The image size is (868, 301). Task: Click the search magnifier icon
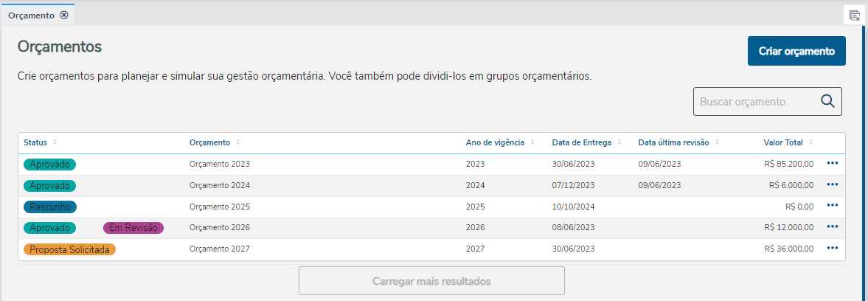[827, 102]
